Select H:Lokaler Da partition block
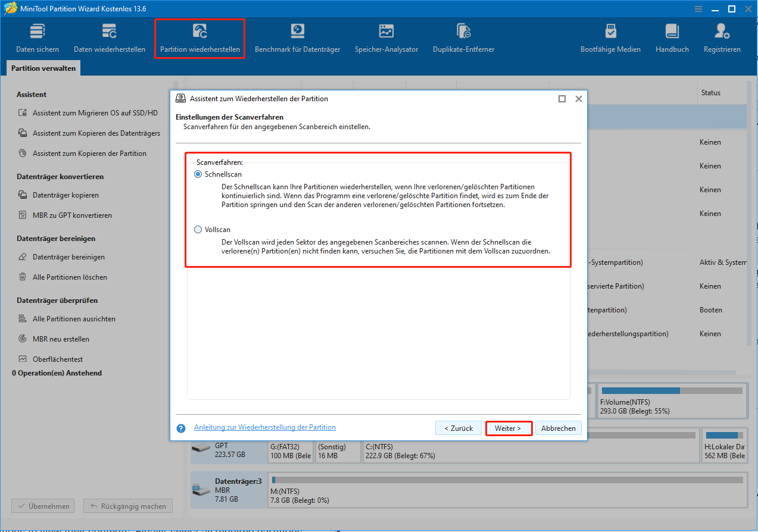The width and height of the screenshot is (758, 532). pyautogui.click(x=725, y=445)
